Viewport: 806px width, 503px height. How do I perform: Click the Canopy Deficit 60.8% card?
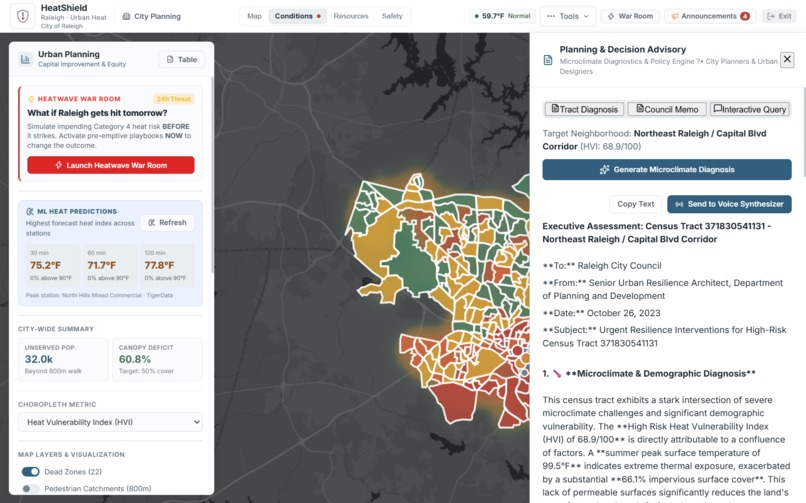coord(157,359)
